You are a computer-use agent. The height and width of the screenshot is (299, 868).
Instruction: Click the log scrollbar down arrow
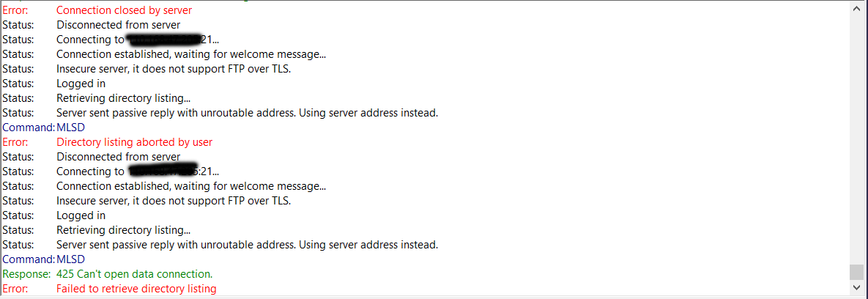856,288
